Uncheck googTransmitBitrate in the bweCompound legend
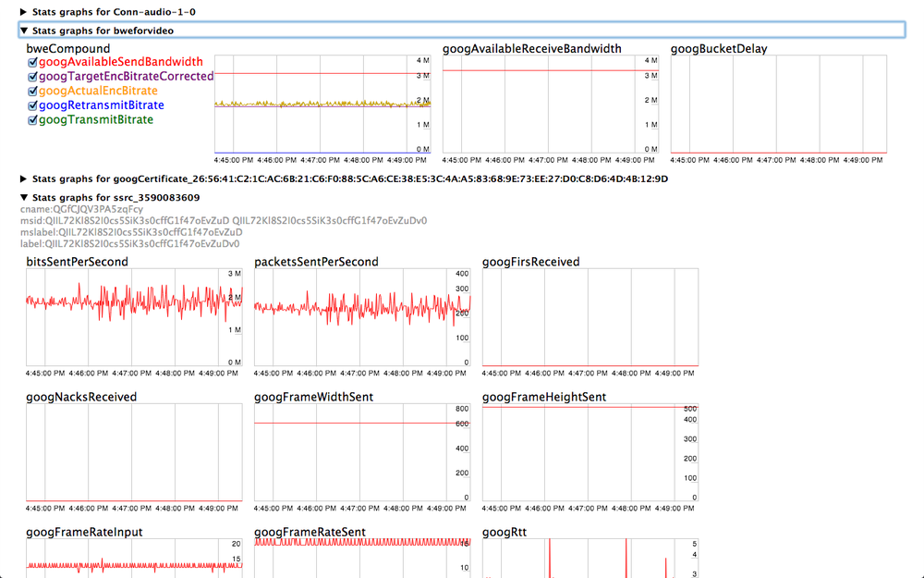The image size is (924, 578). (x=32, y=118)
